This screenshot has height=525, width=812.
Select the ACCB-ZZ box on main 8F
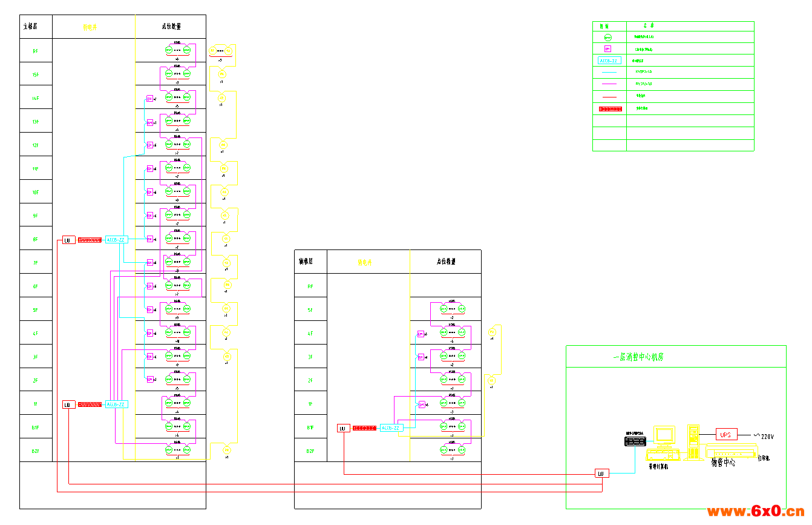[116, 240]
